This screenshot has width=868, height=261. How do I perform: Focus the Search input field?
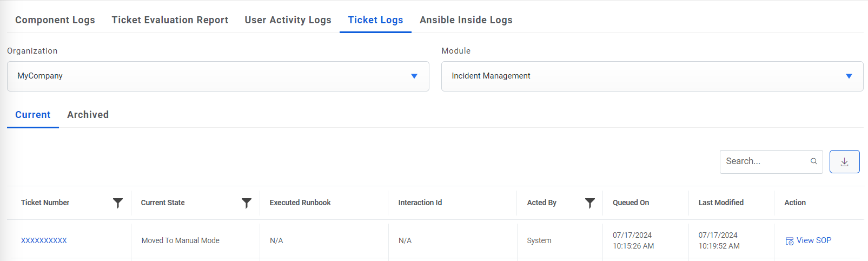pyautogui.click(x=764, y=161)
